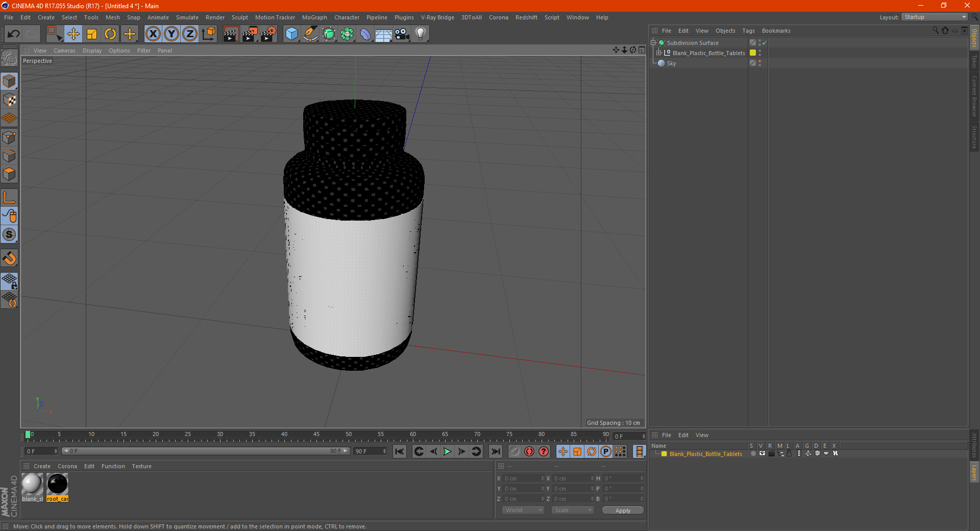Collapse the Subdivision Surface tree node
Screen dimensions: 980x531
click(653, 43)
